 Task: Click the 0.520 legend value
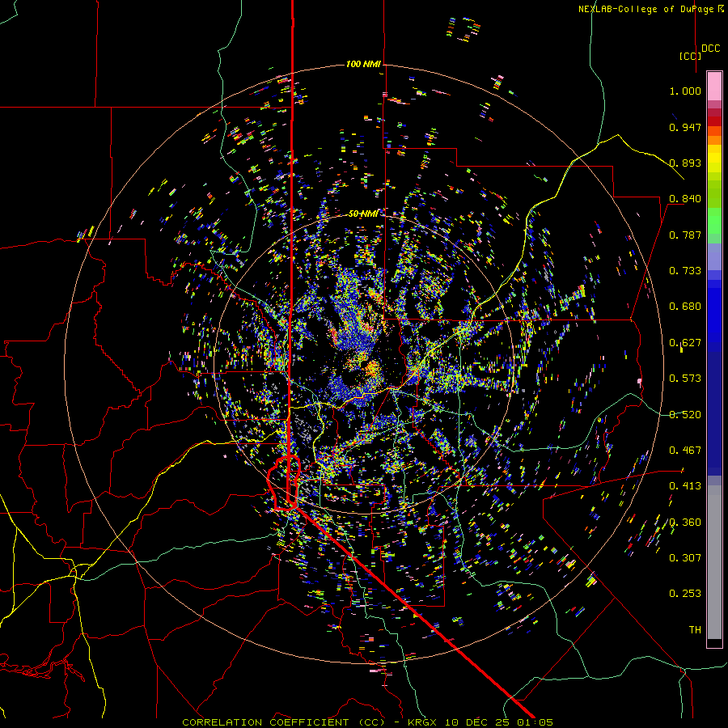685,415
